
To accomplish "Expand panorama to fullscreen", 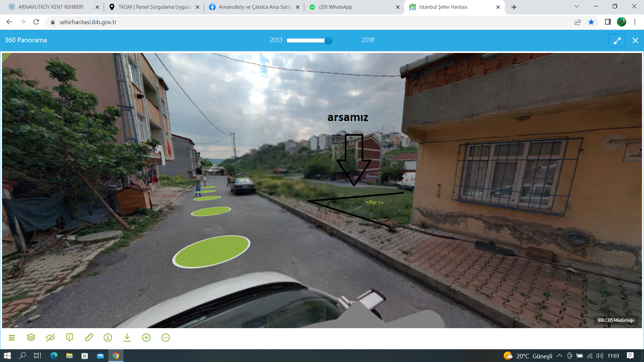I will coord(617,41).
